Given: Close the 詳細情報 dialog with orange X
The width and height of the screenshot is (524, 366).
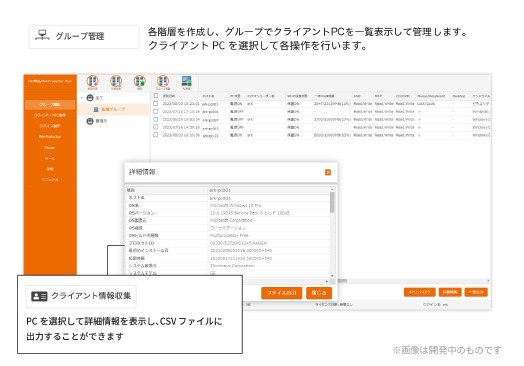Looking at the screenshot, I should click(x=328, y=172).
